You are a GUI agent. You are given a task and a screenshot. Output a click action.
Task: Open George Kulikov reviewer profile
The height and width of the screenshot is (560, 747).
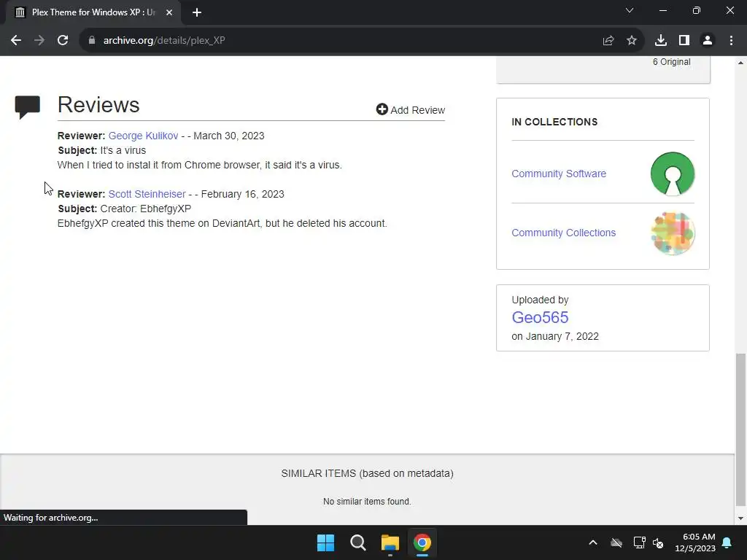[x=143, y=136]
